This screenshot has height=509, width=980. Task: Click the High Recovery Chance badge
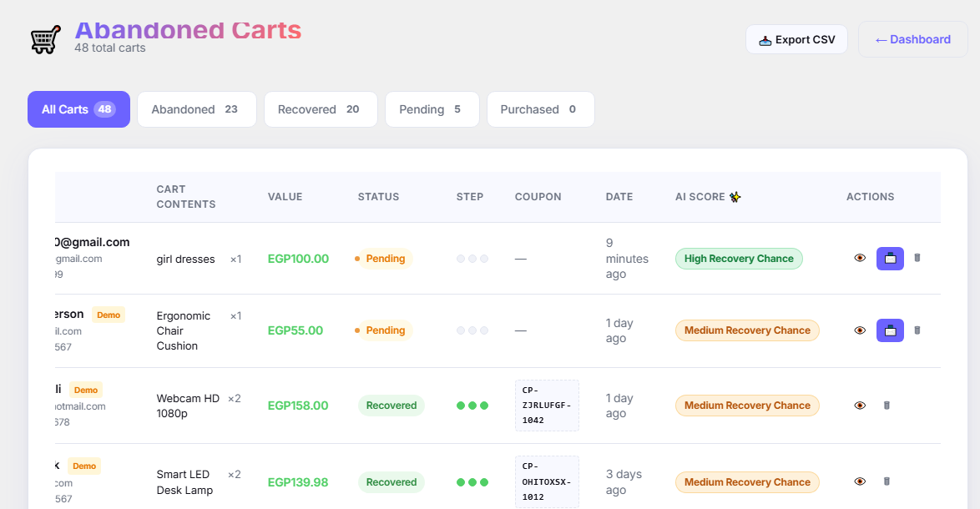pyautogui.click(x=739, y=259)
